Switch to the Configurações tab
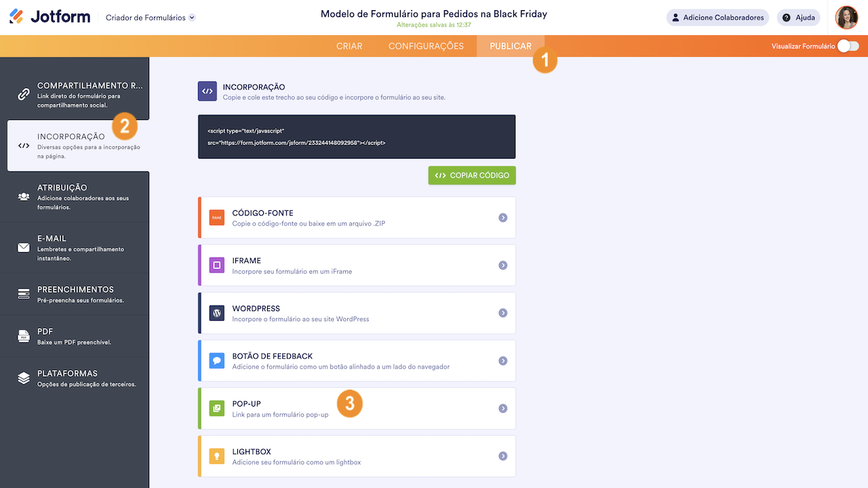Screen dimensions: 868x488 coord(426,46)
